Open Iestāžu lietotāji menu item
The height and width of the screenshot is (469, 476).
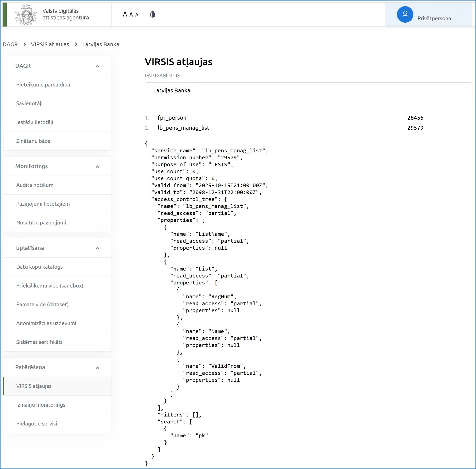(57, 122)
